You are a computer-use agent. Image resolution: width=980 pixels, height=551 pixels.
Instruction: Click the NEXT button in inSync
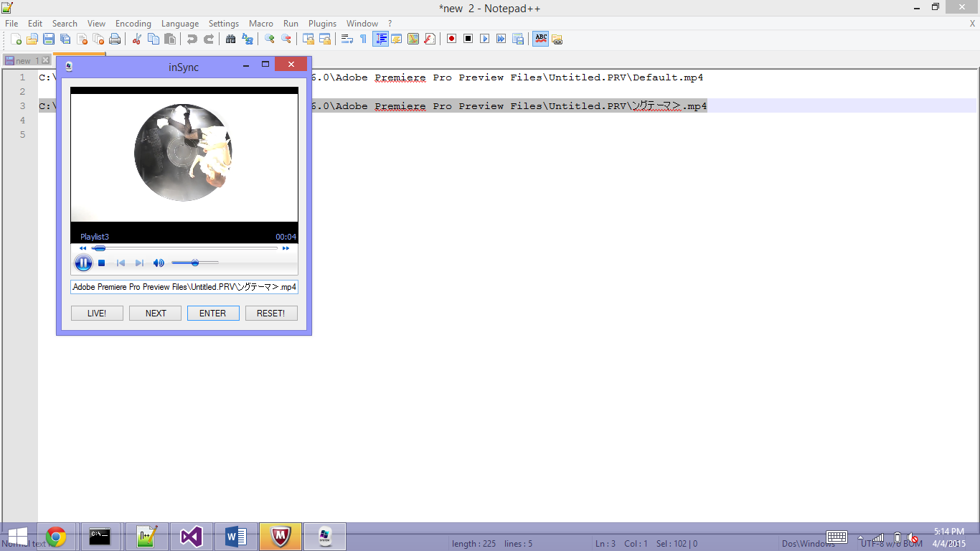tap(156, 314)
